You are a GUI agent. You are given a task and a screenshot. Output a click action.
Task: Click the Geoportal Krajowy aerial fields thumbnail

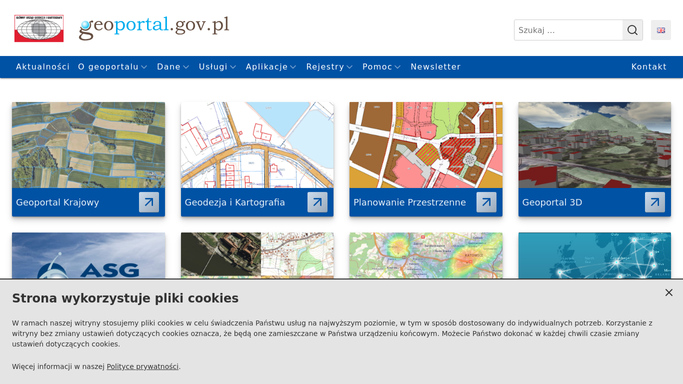88,145
